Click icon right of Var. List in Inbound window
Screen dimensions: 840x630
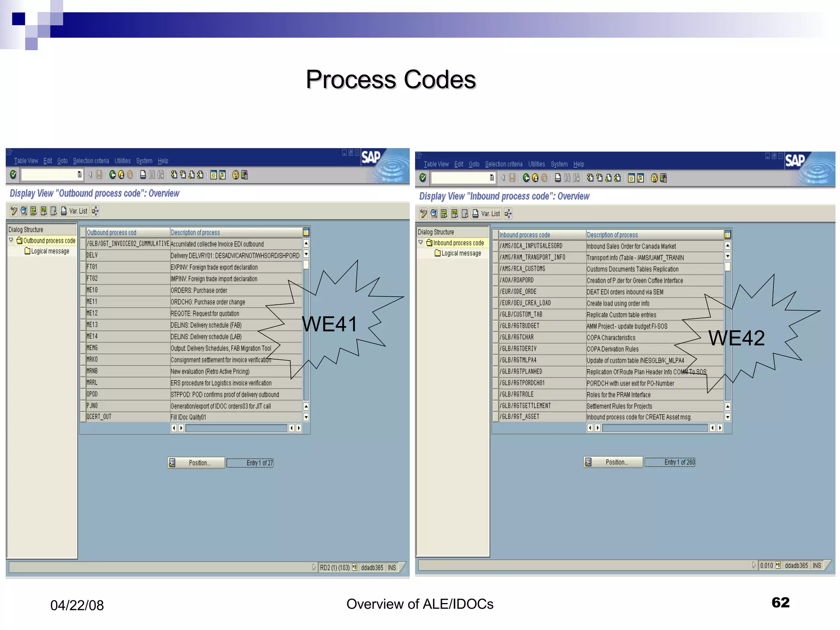[x=508, y=213]
